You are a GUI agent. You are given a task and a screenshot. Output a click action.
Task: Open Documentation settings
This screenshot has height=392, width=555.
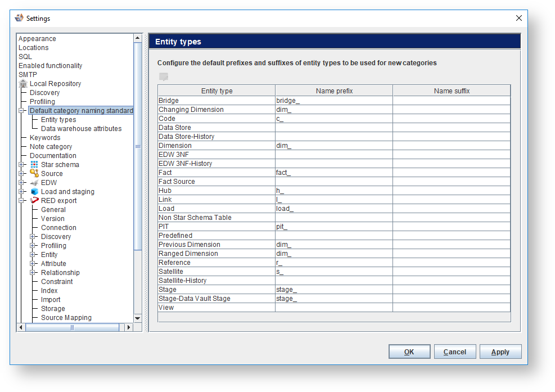tap(53, 155)
